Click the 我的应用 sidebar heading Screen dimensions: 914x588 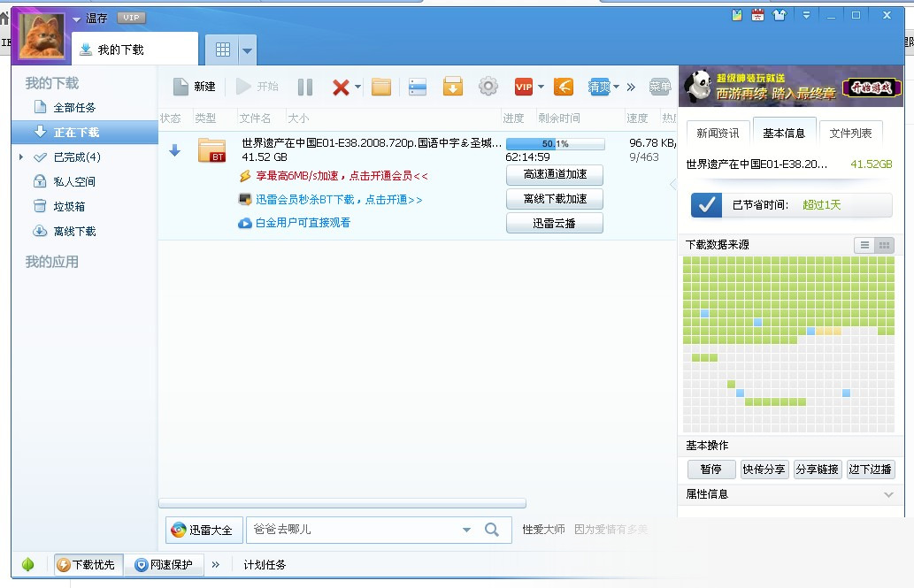click(52, 262)
